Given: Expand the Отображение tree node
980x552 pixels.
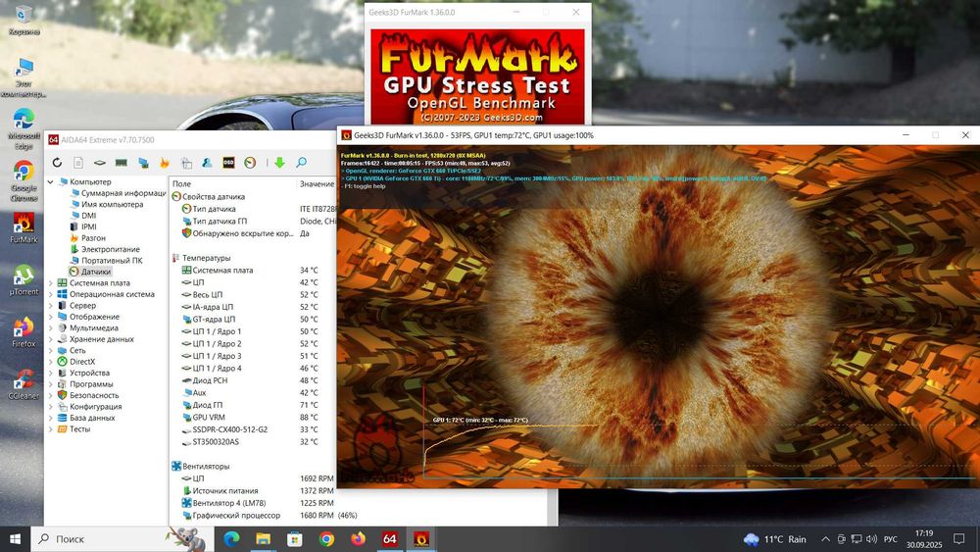Looking at the screenshot, I should click(x=51, y=317).
